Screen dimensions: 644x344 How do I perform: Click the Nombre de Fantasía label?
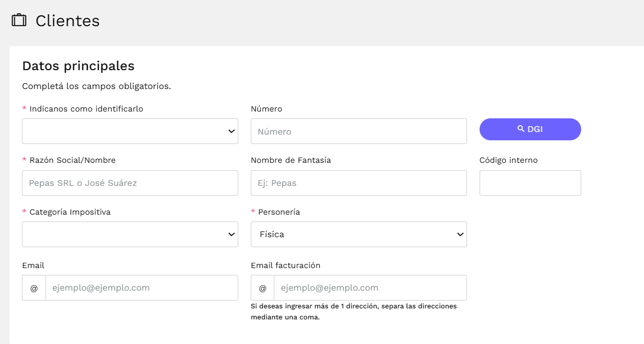click(291, 160)
